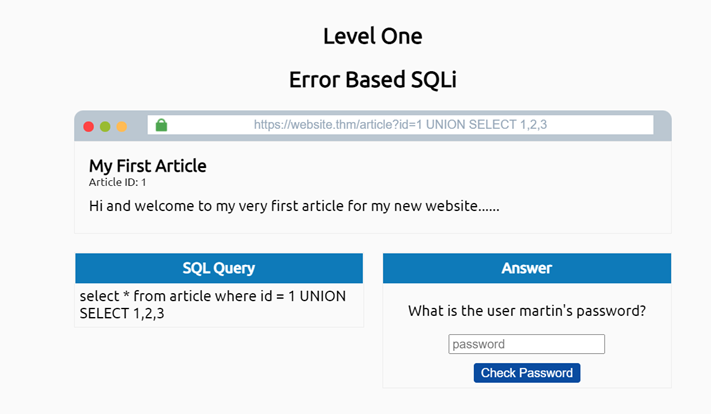Click the article welcome text paragraph
711x414 pixels.
(x=294, y=207)
